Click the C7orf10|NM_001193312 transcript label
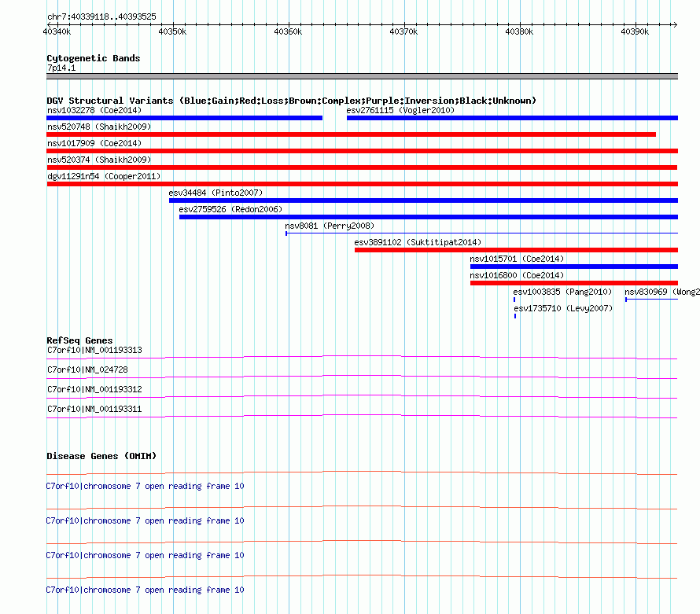This screenshot has height=614, width=700. pyautogui.click(x=94, y=390)
